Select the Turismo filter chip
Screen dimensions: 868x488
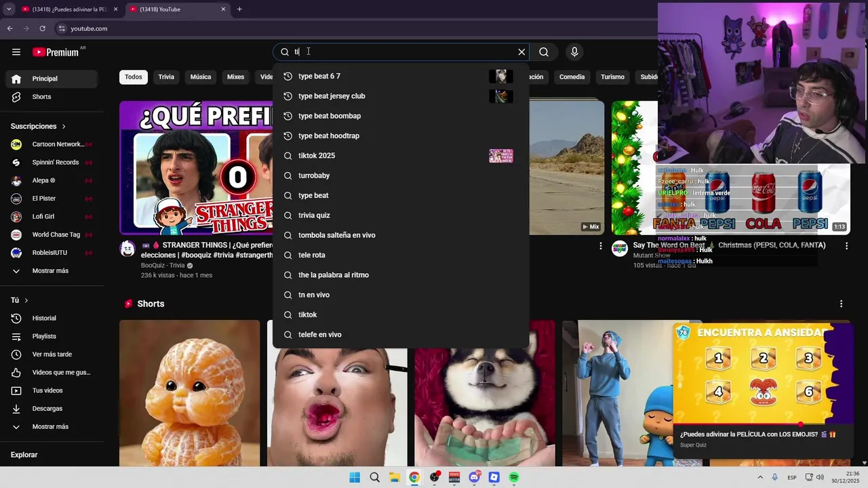[x=612, y=77]
